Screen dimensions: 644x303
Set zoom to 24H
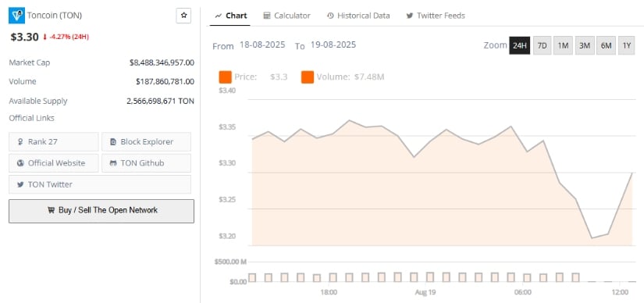click(x=520, y=45)
